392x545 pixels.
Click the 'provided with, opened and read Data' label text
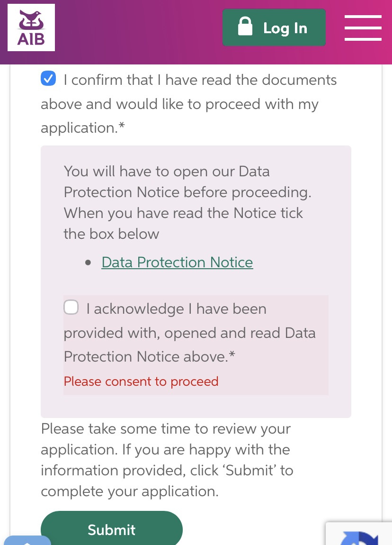(x=189, y=333)
